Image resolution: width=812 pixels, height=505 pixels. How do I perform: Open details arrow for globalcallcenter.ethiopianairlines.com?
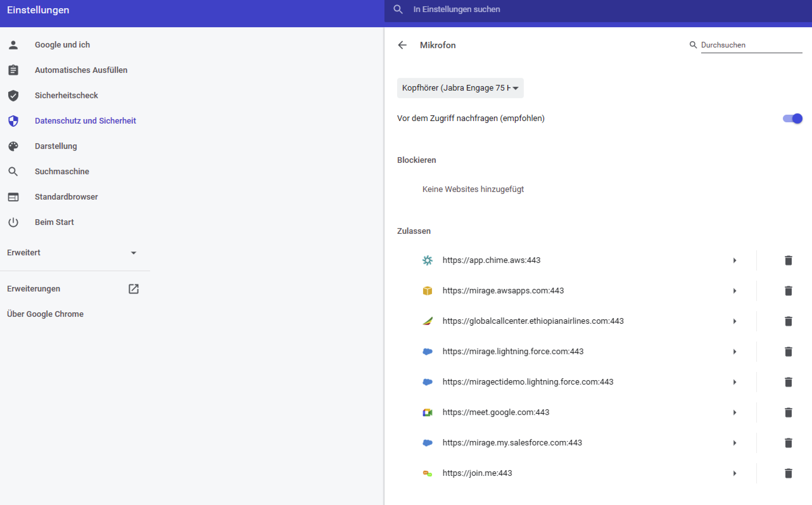[x=734, y=321]
